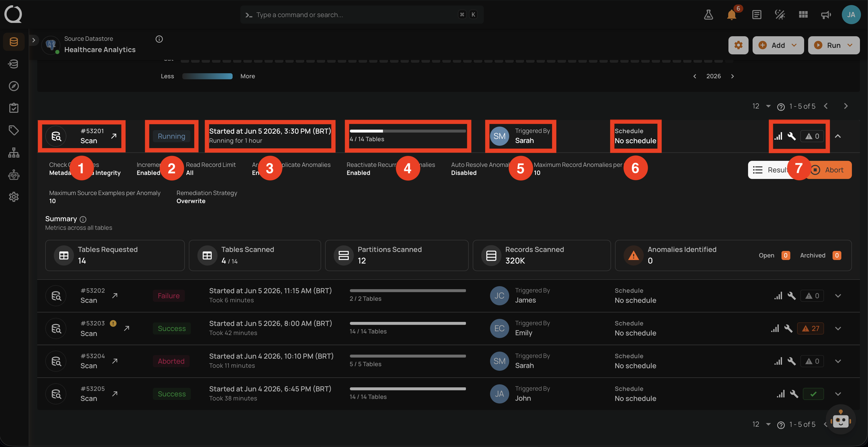Screen dimensions: 868x447
Task: Open the apps grid icon in top bar
Action: point(803,15)
